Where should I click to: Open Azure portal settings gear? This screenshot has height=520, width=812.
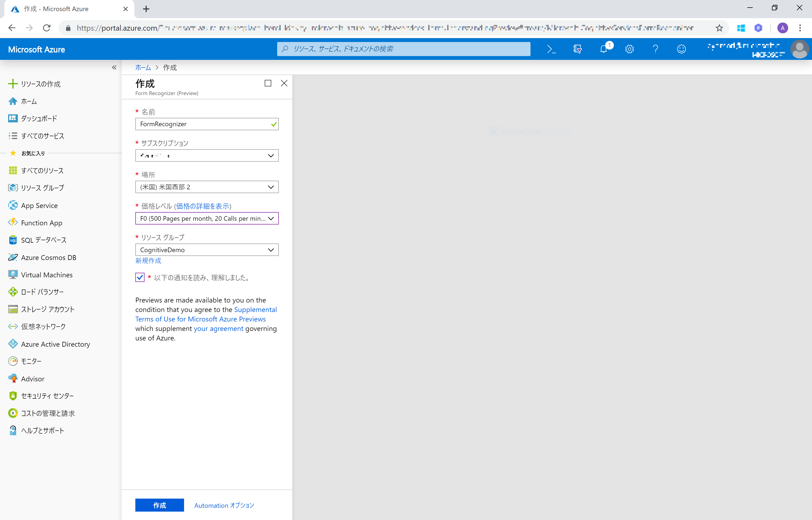[x=630, y=49]
